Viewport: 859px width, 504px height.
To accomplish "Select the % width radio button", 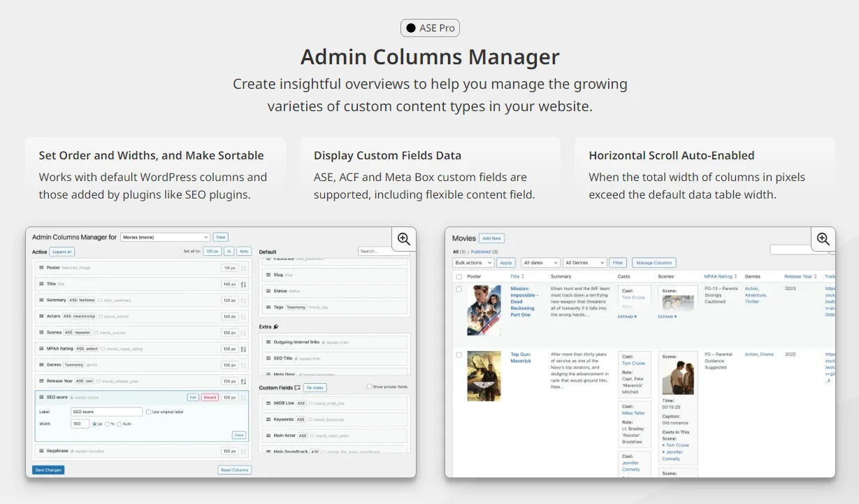I will (x=107, y=424).
